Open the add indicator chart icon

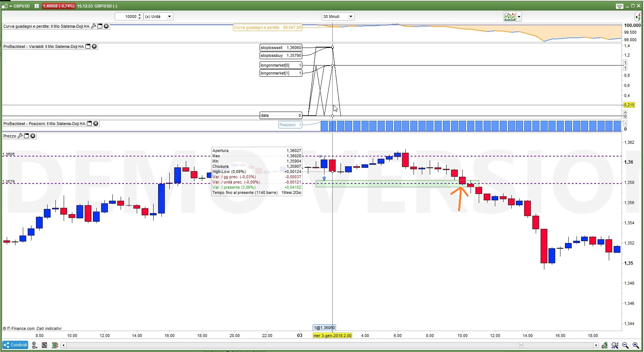(510, 16)
